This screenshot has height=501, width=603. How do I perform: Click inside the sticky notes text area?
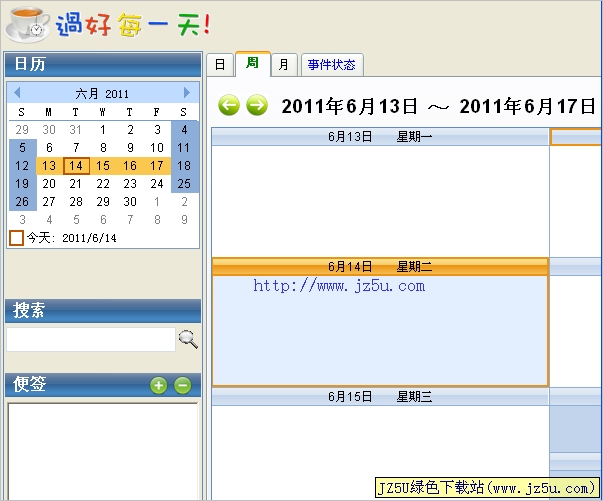click(103, 451)
